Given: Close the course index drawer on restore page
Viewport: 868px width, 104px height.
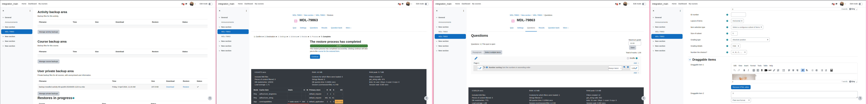Looking at the screenshot, I should (x=220, y=11).
